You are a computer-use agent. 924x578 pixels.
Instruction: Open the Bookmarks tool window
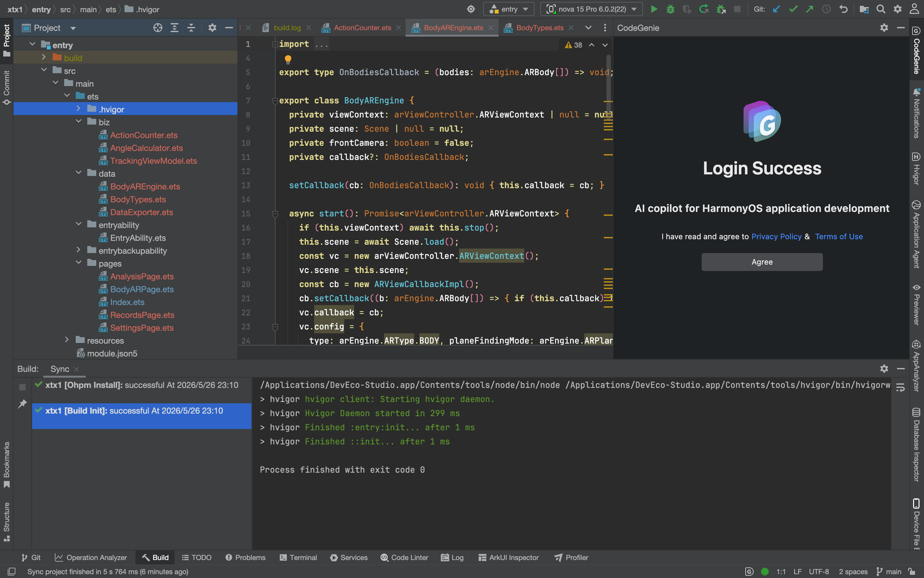(x=6, y=465)
